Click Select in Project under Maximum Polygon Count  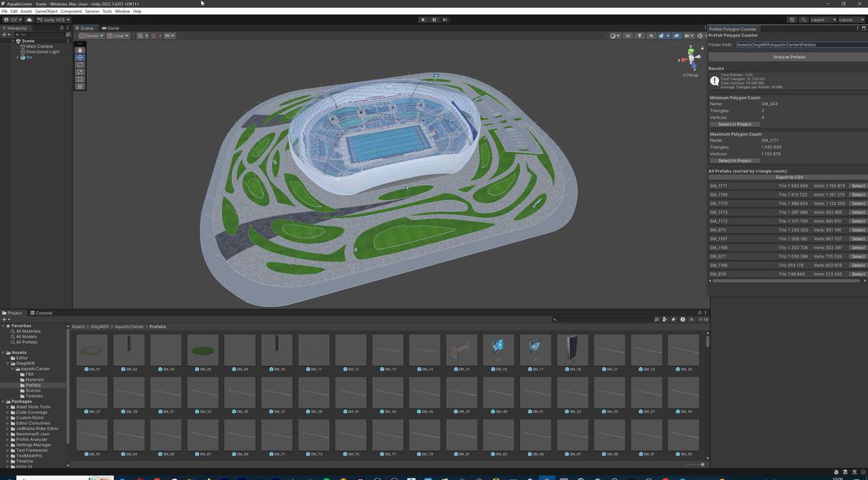click(x=735, y=161)
